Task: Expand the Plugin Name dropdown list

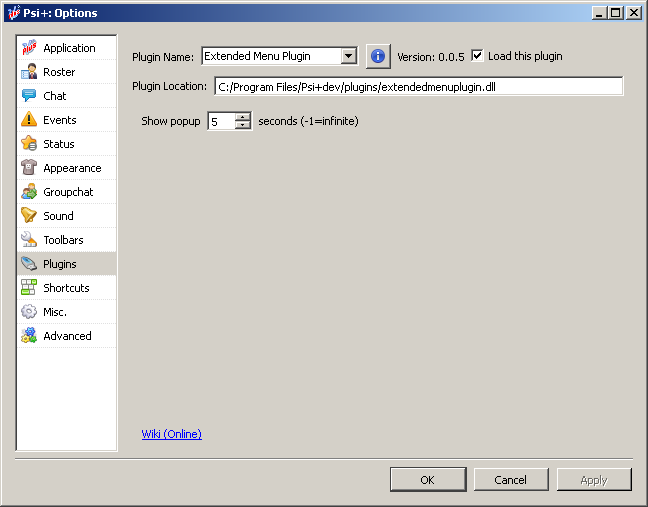Action: (x=348, y=57)
